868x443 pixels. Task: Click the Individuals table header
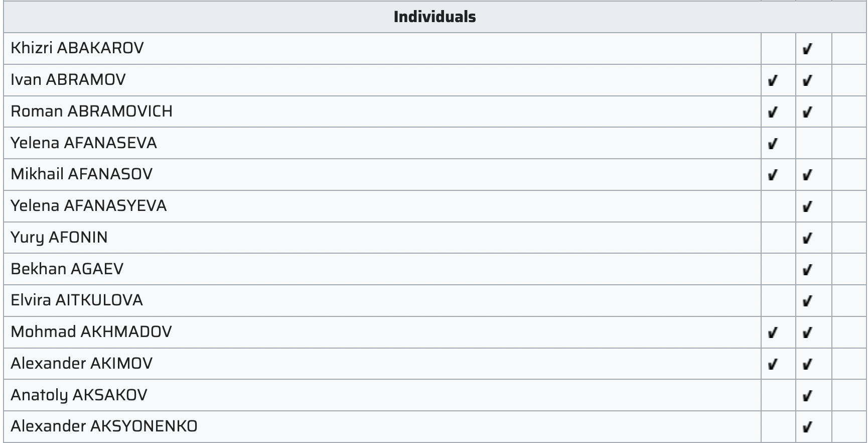click(435, 17)
